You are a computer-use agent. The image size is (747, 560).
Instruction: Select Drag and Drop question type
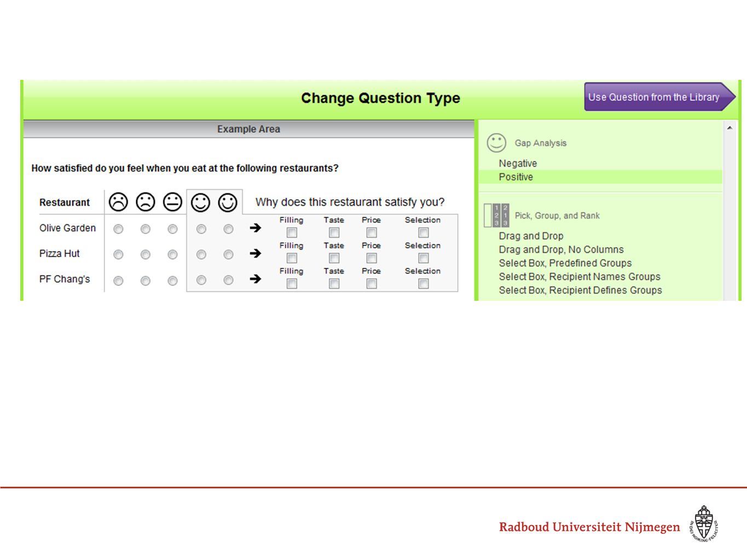pos(531,236)
